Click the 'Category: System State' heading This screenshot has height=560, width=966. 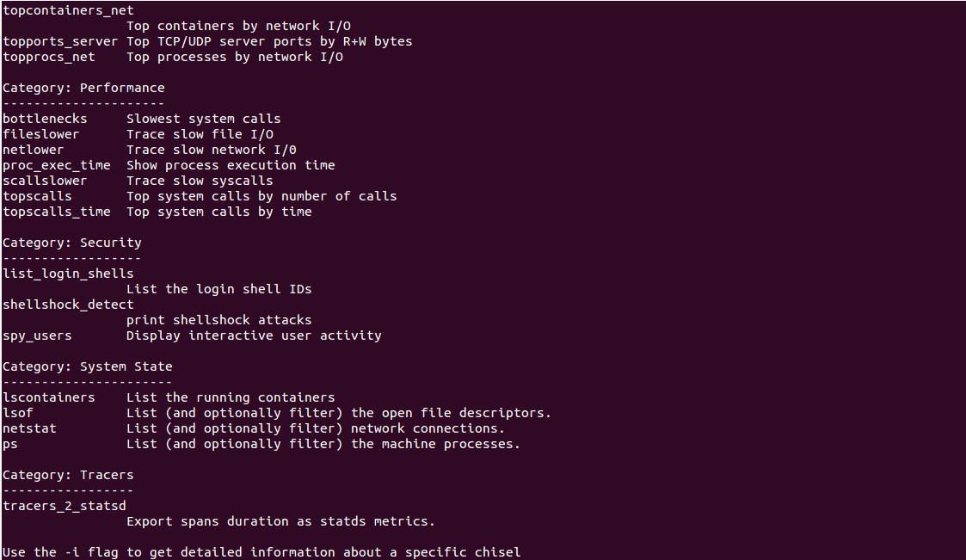pos(88,366)
